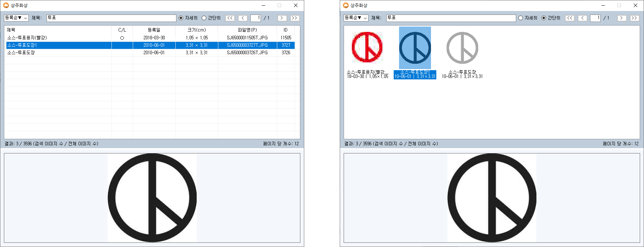The image size is (644, 247).
Task: Go to last page (>>) in left window
Action: 295,18
